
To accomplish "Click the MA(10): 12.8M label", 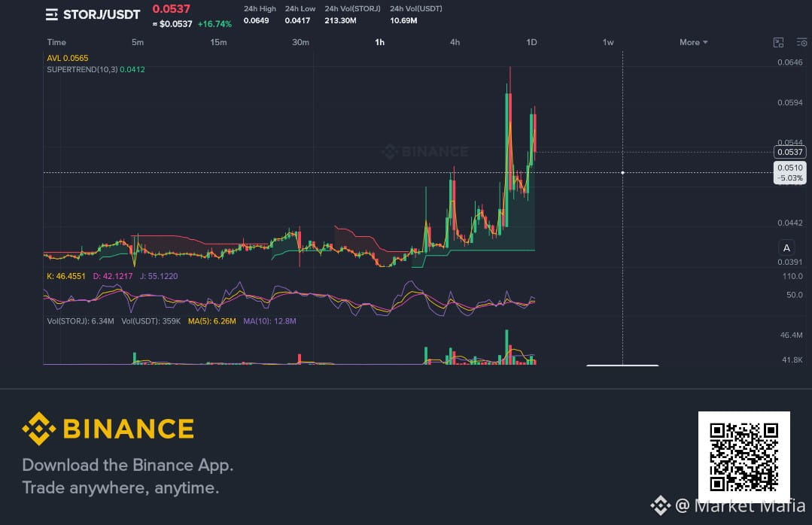I will tap(270, 321).
